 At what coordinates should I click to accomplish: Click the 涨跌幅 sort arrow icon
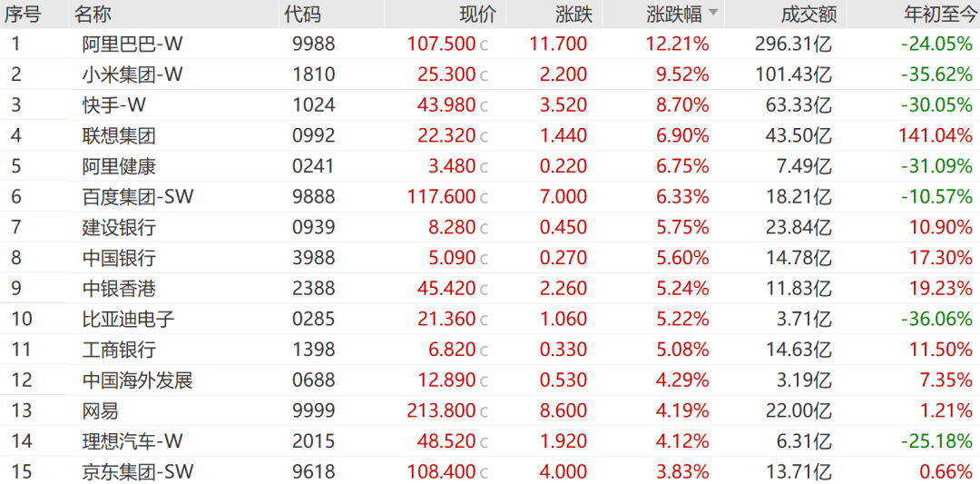pyautogui.click(x=713, y=13)
